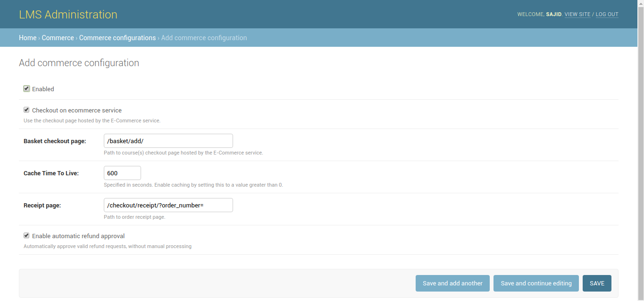Image resolution: width=644 pixels, height=301 pixels.
Task: Click the VIEW SITE link
Action: (577, 14)
